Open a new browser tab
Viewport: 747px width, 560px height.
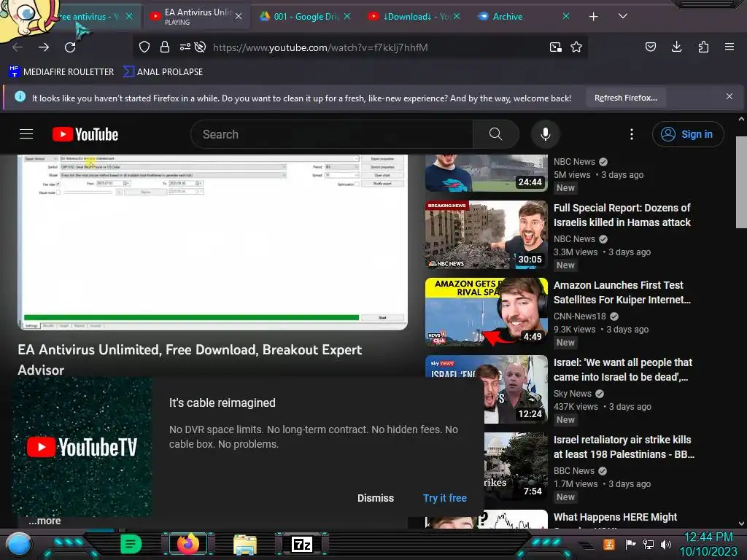594,17
